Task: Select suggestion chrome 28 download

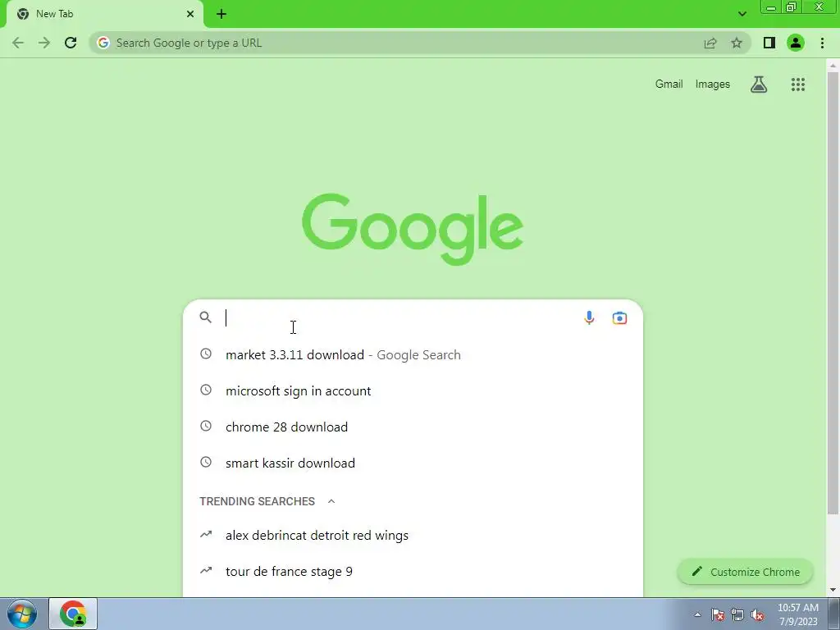Action: point(413,427)
